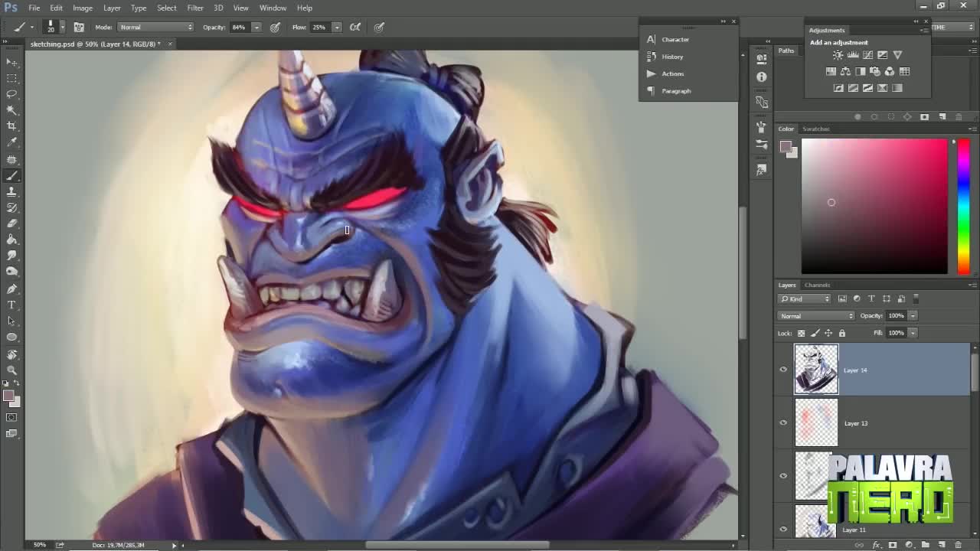The height and width of the screenshot is (551, 980).
Task: Open the Image menu
Action: [83, 8]
